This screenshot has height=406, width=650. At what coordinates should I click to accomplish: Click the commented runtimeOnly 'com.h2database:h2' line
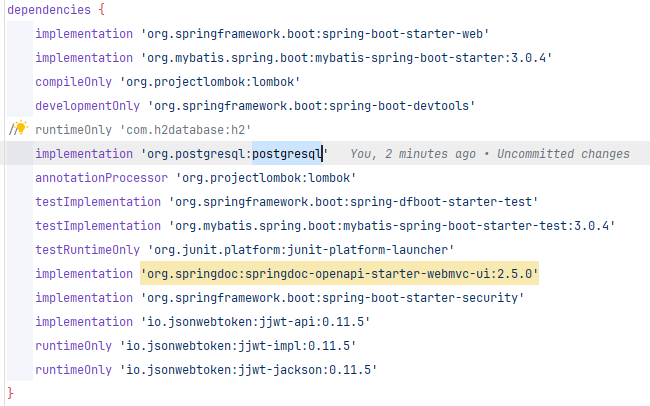143,130
